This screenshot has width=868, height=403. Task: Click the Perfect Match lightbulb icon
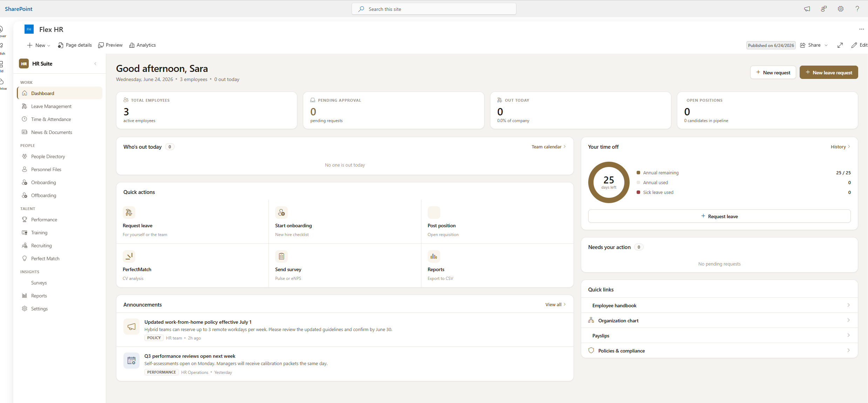[x=25, y=258]
